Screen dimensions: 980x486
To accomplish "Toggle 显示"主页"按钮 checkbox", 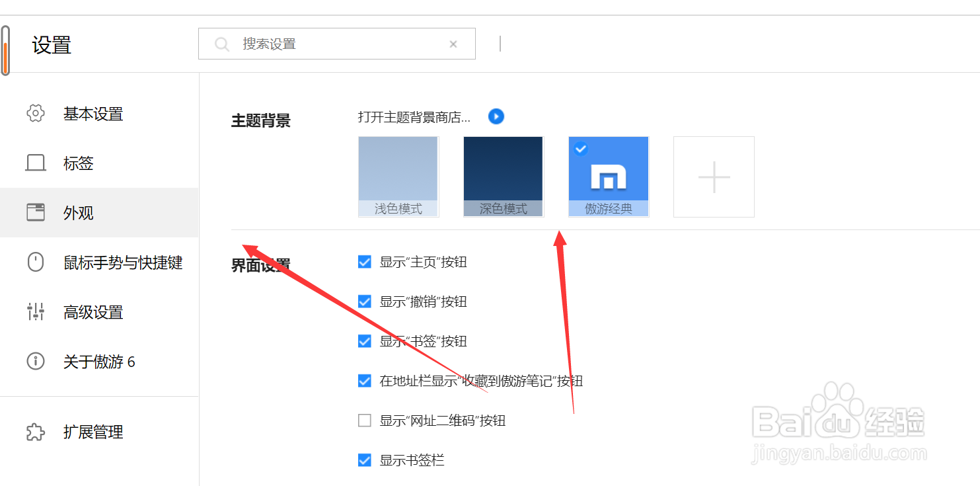I will [364, 262].
